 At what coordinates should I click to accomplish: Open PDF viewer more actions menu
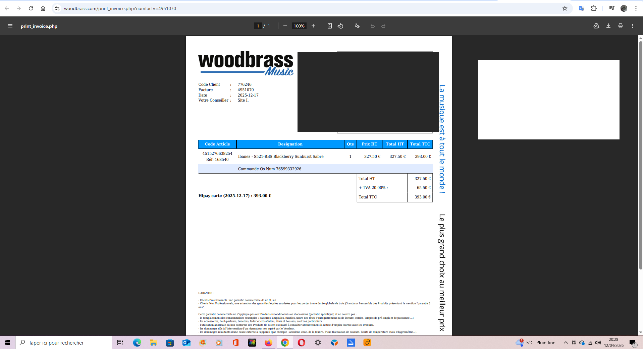633,26
